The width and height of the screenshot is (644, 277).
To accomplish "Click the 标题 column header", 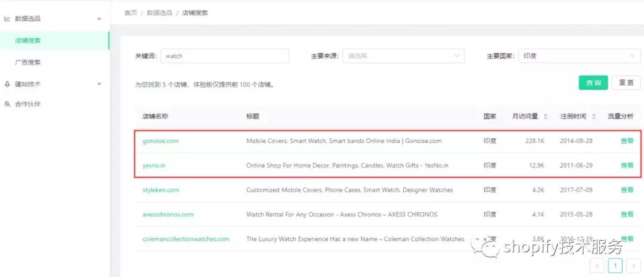I will coord(253,116).
